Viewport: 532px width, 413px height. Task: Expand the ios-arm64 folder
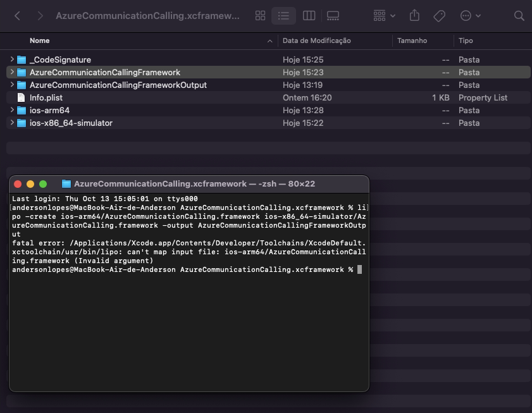pos(12,110)
